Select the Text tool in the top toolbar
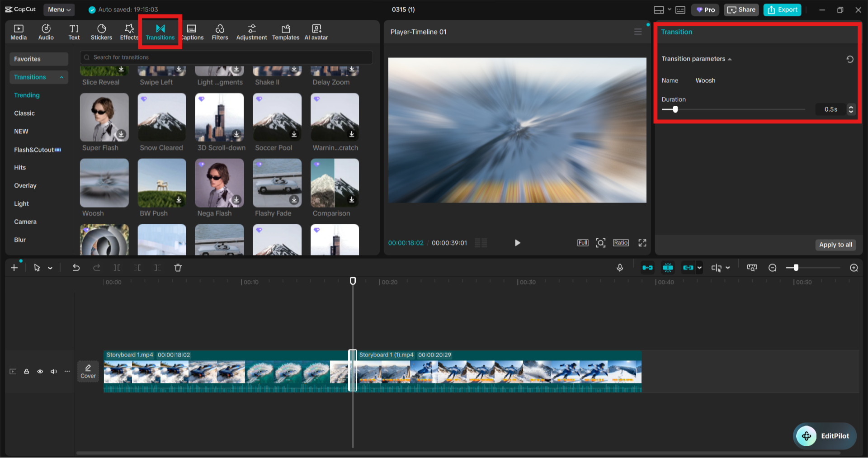The height and width of the screenshot is (458, 868). [x=74, y=32]
